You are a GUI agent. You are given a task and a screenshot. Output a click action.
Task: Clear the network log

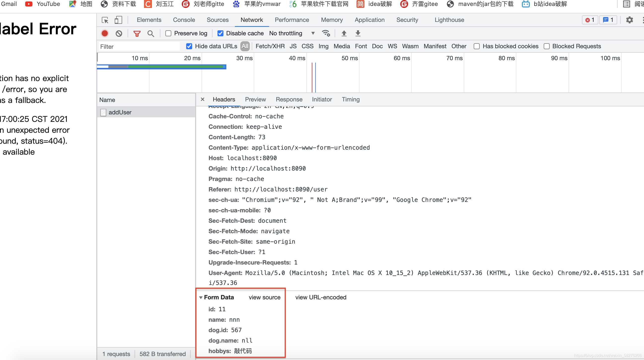[x=119, y=33]
